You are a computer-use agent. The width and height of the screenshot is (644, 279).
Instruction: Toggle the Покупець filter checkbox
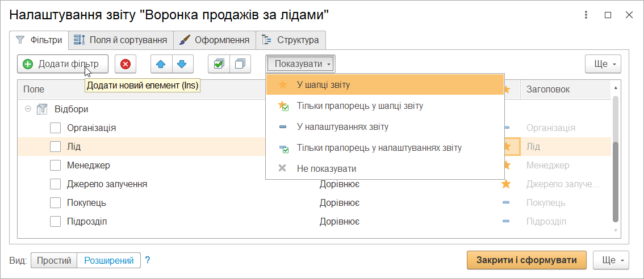tap(56, 202)
